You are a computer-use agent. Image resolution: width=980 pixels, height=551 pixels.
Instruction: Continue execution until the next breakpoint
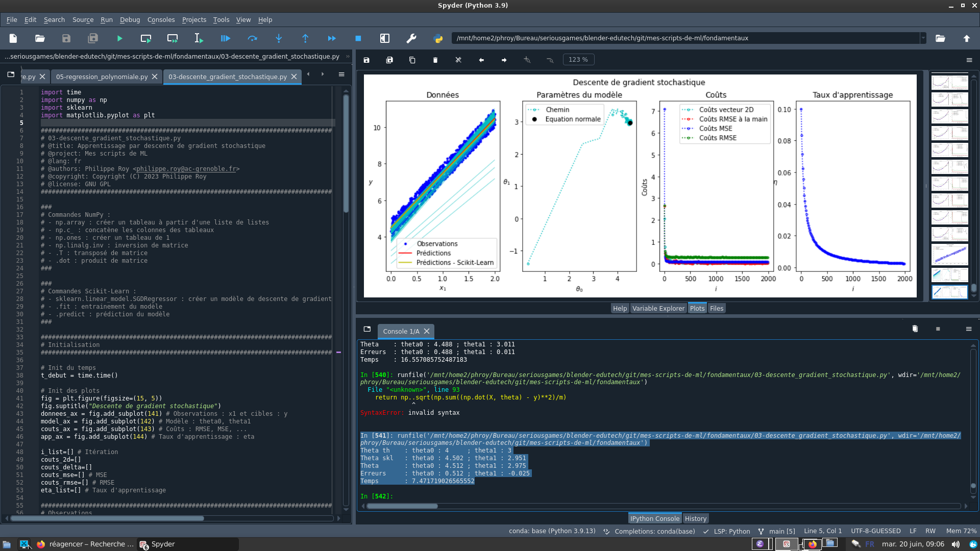332,38
